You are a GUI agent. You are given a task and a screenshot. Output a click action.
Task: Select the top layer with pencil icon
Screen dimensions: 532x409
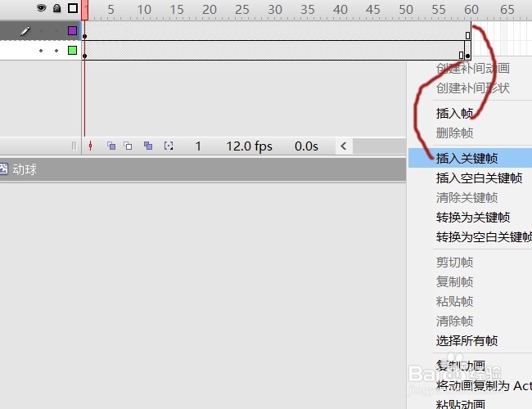40,31
